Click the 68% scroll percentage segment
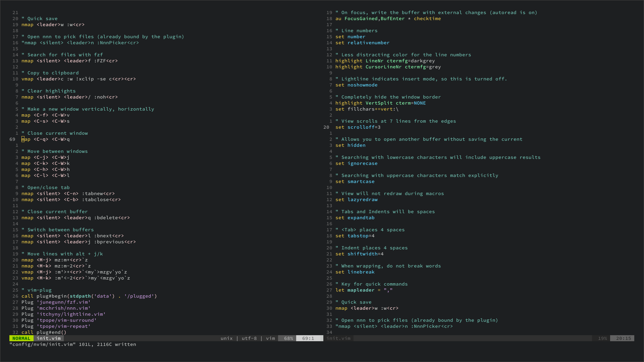The height and width of the screenshot is (362, 644). (x=287, y=338)
